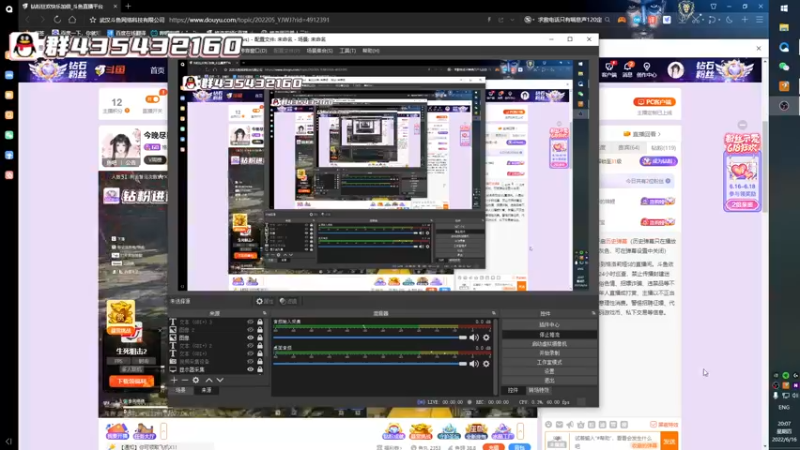The width and height of the screenshot is (800, 450).
Task: Collapse browser sidebar with bottom-left arrow
Action: click(9, 441)
